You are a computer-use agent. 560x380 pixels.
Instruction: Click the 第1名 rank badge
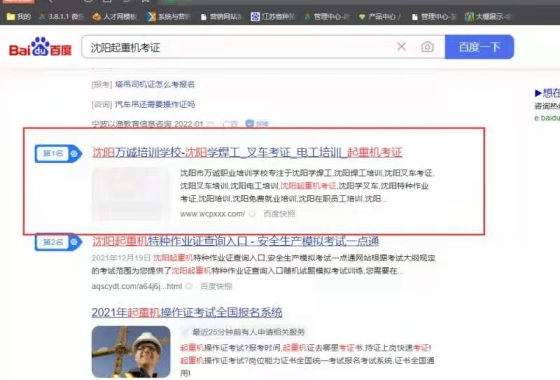click(x=58, y=154)
